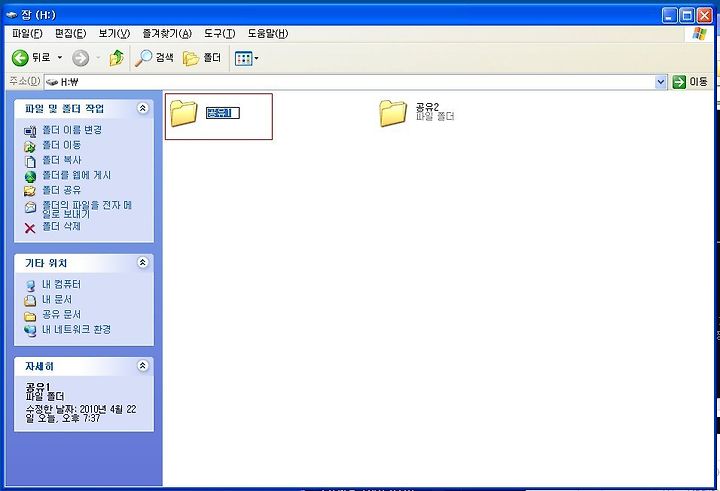Viewport: 720px width, 491px height.
Task: Click the rename folder icon
Action: (30, 132)
